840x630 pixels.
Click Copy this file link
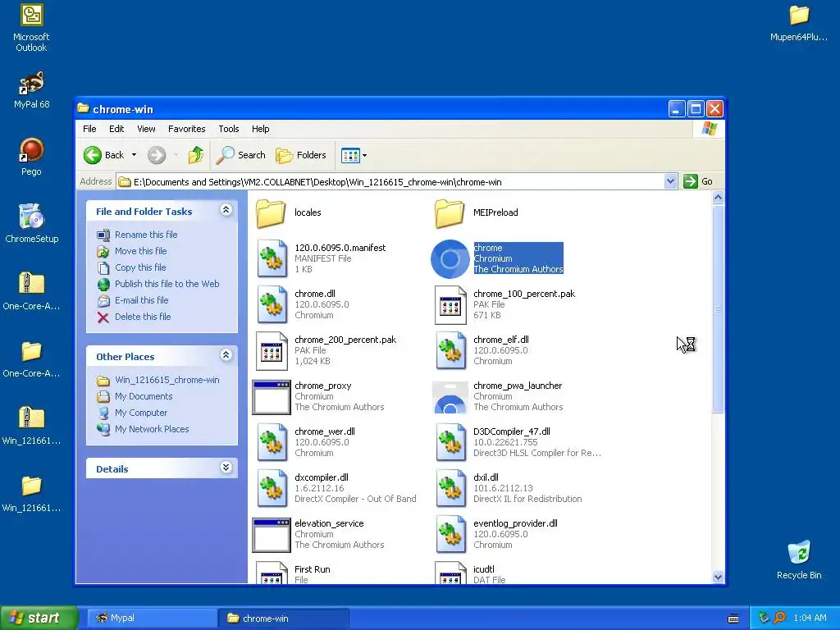(x=140, y=267)
